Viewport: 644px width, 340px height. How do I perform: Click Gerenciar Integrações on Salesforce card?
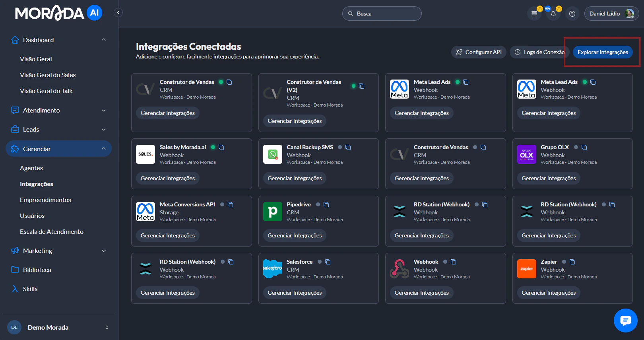click(x=295, y=293)
